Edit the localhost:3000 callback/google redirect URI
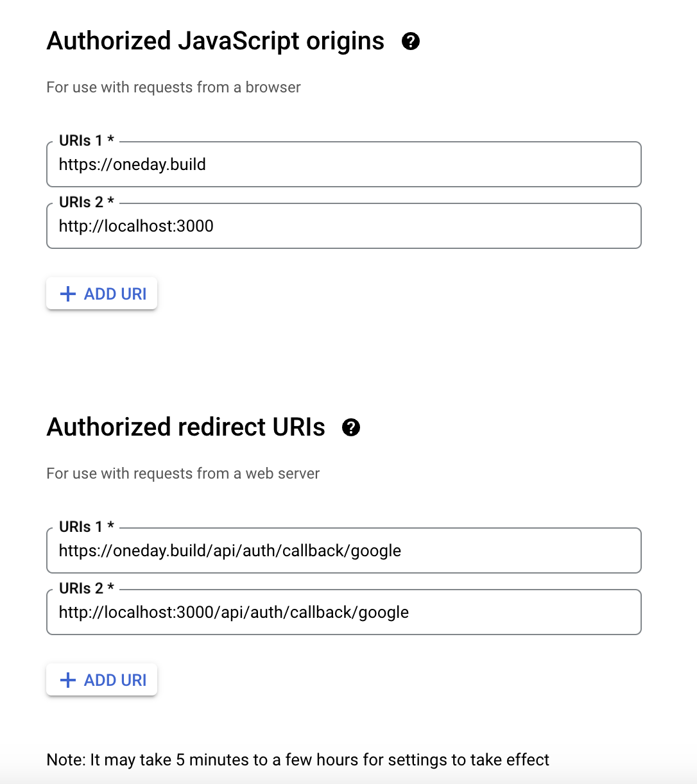Viewport: 697px width, 784px height. [x=344, y=612]
